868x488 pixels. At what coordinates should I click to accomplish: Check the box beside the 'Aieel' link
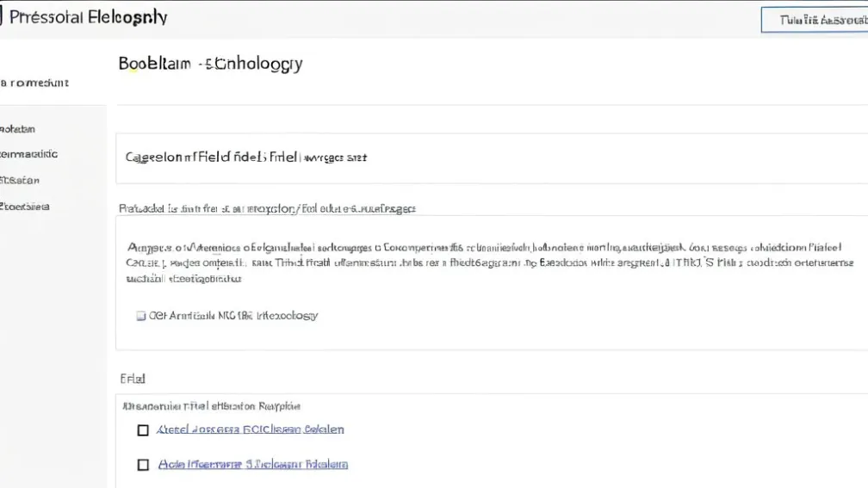pos(144,430)
